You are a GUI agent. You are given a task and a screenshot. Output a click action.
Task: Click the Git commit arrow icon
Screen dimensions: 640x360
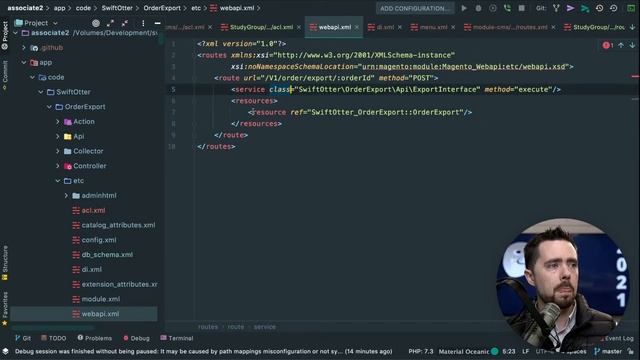[x=570, y=8]
